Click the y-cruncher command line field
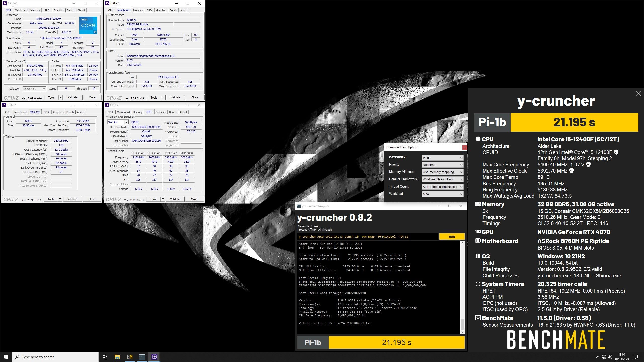This screenshot has height=362, width=644. coord(368,237)
